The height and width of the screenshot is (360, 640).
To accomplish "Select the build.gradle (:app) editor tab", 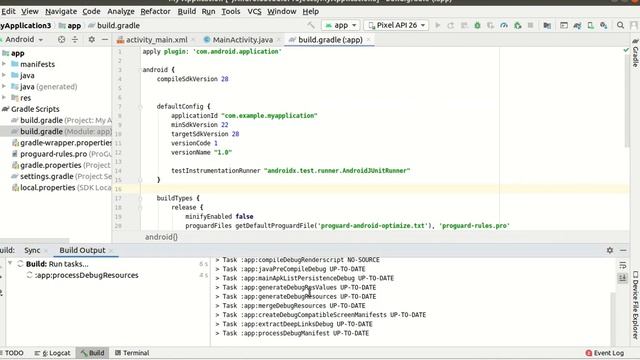I will tap(330, 40).
